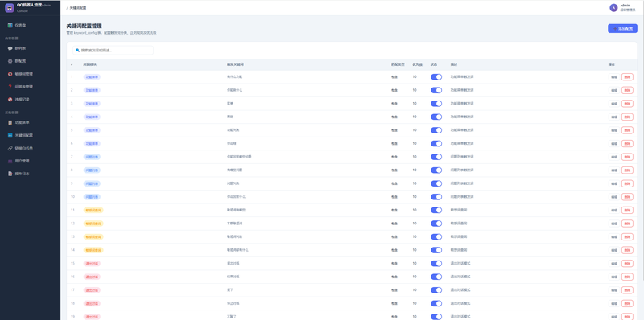The image size is (644, 320).
Task: Focus the keyword search input field
Action: (113, 51)
